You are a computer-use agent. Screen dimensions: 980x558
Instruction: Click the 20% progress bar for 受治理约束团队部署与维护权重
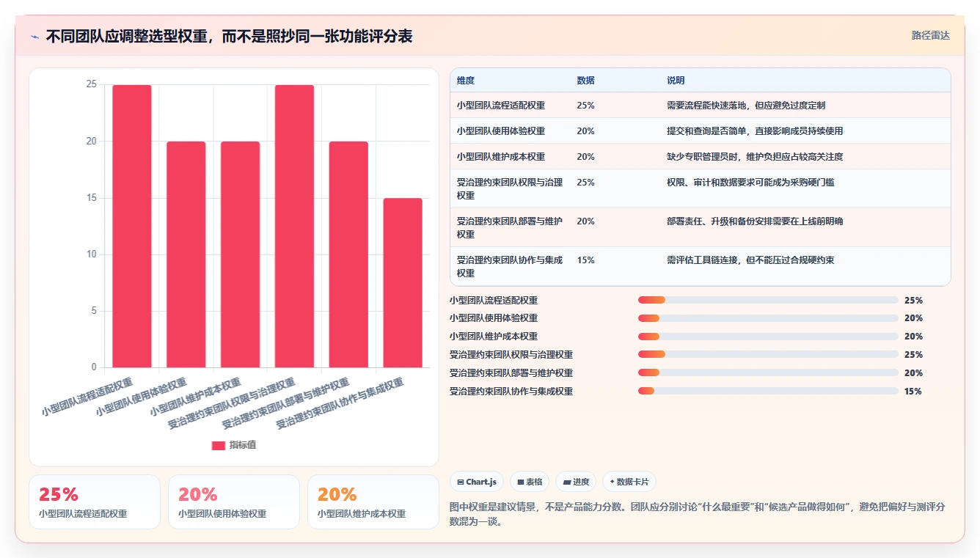pos(768,373)
